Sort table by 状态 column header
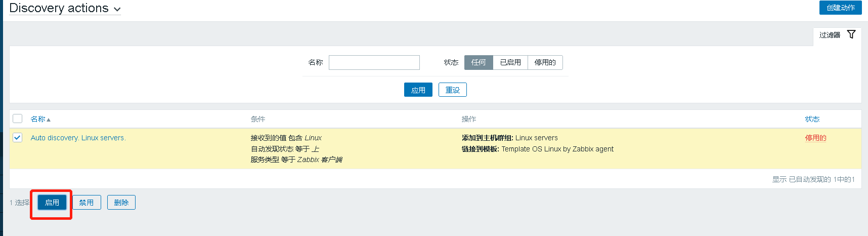 [x=812, y=119]
